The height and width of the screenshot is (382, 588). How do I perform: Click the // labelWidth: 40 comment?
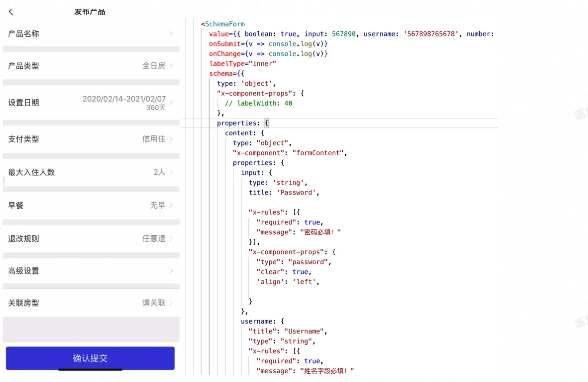258,103
